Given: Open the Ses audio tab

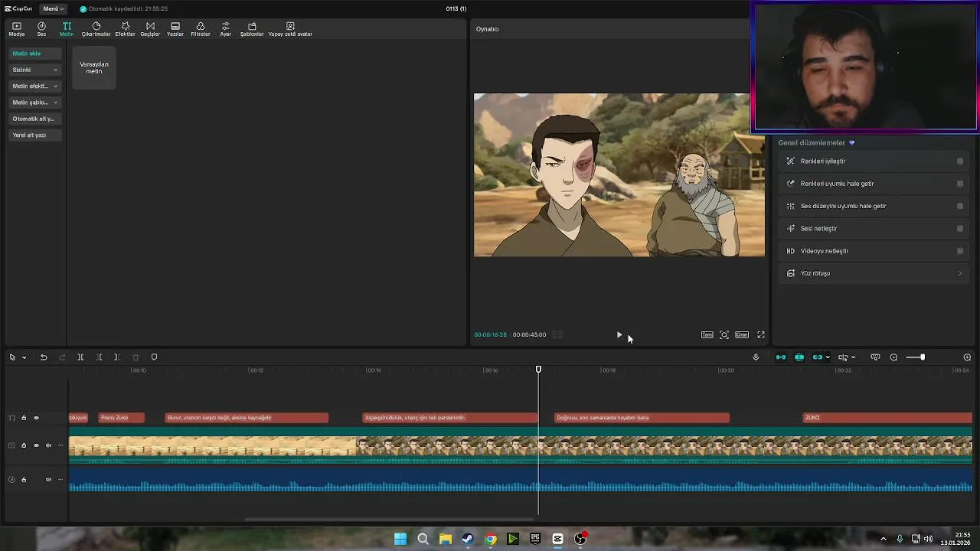Looking at the screenshot, I should (41, 29).
